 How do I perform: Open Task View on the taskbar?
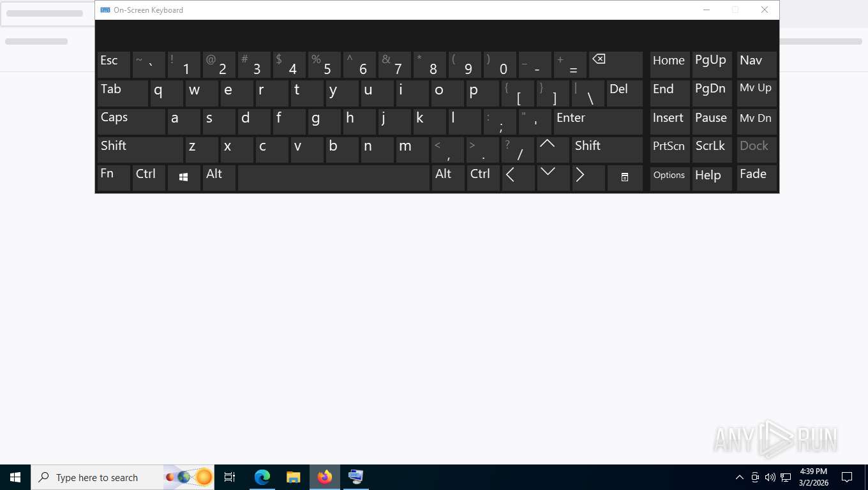(x=230, y=477)
